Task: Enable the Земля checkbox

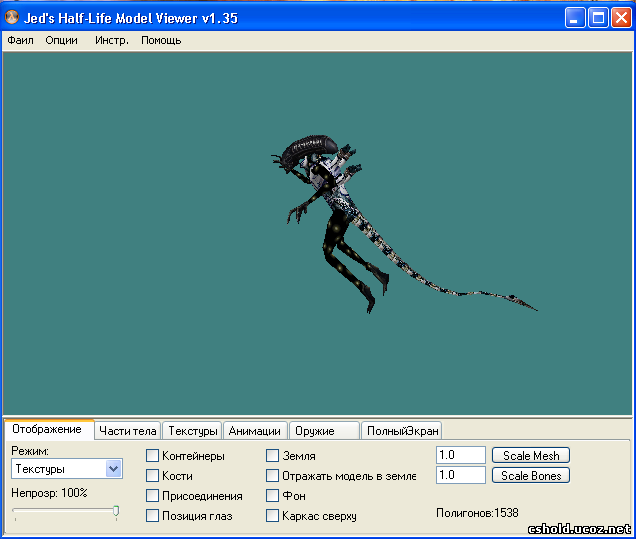Action: click(x=272, y=455)
